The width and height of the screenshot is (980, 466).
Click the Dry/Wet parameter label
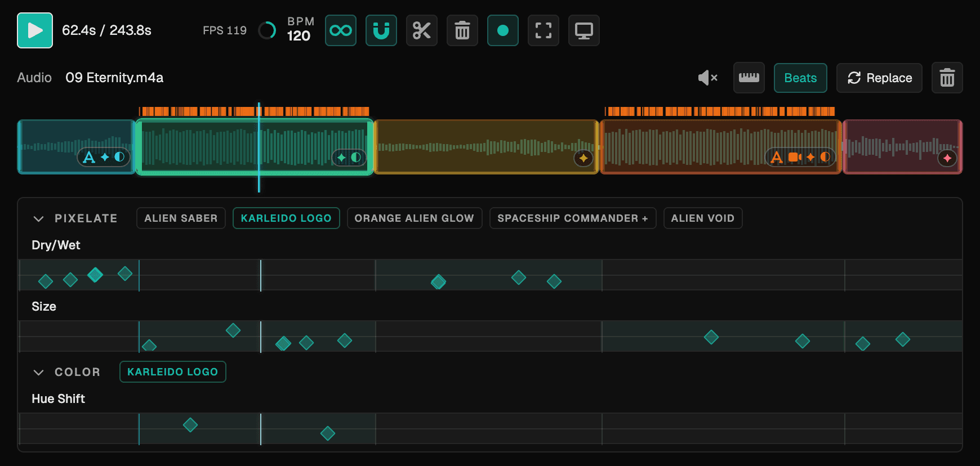pyautogui.click(x=56, y=245)
